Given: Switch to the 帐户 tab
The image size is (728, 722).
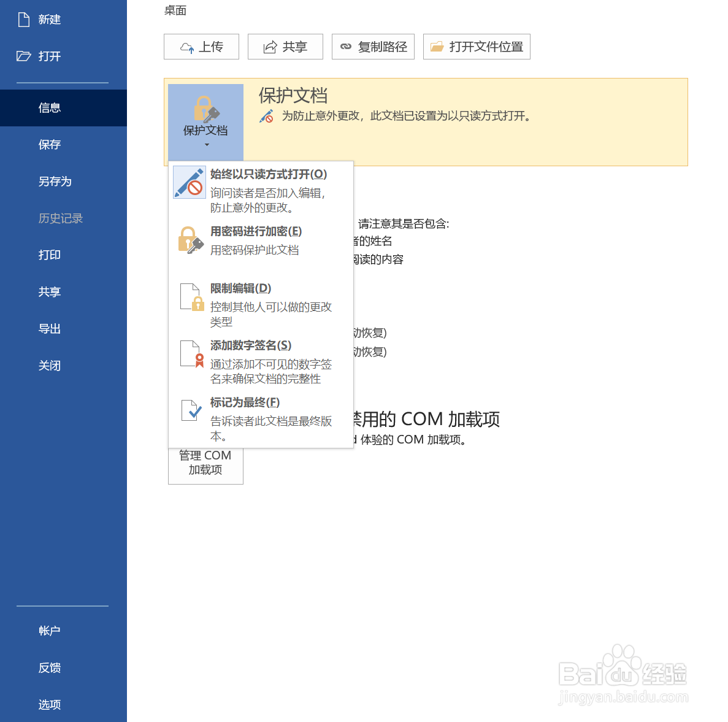Looking at the screenshot, I should pyautogui.click(x=49, y=630).
